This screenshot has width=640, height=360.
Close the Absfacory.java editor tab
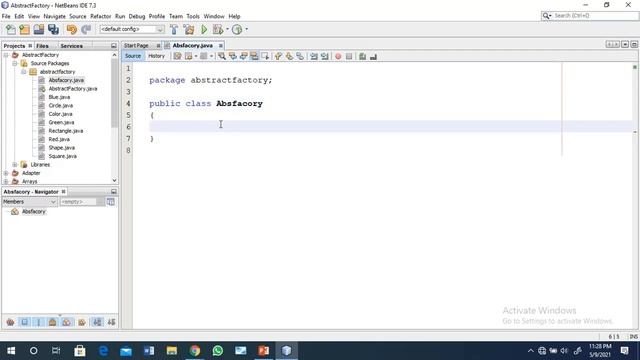click(221, 46)
